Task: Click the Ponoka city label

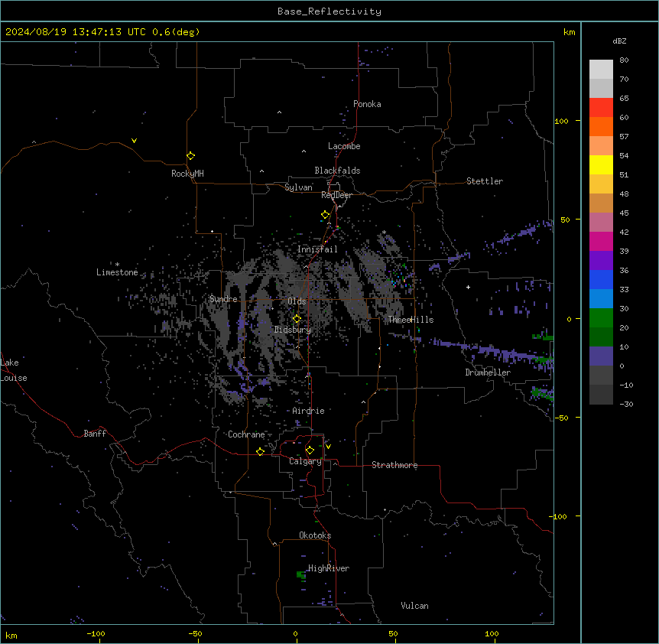Action: [367, 104]
